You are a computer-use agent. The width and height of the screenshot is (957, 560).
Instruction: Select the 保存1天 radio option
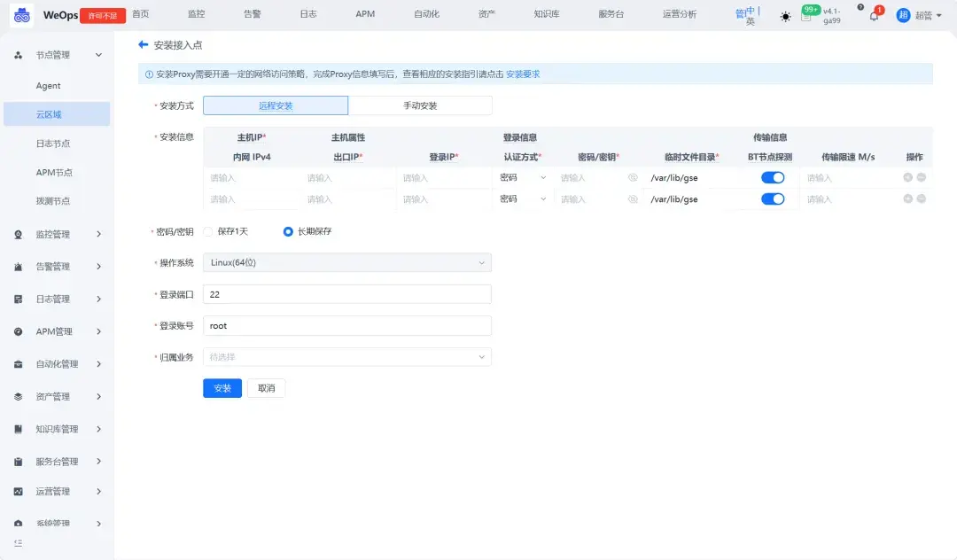[208, 231]
